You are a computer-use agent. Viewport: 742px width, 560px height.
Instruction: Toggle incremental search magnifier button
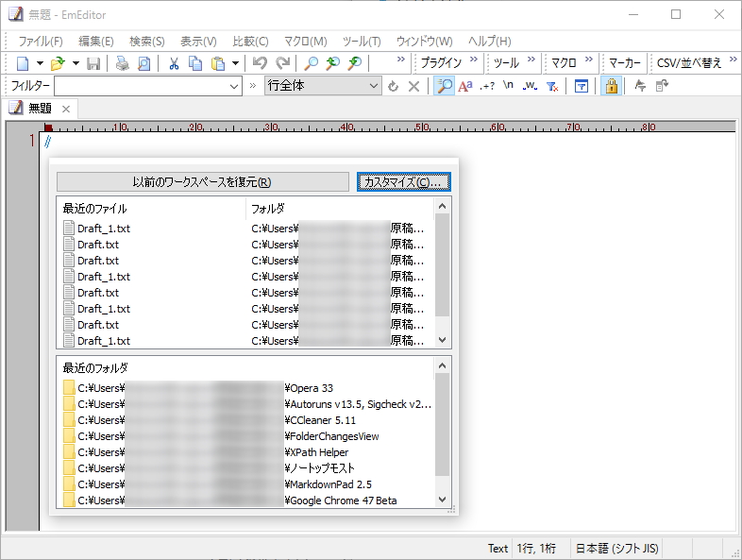point(444,86)
